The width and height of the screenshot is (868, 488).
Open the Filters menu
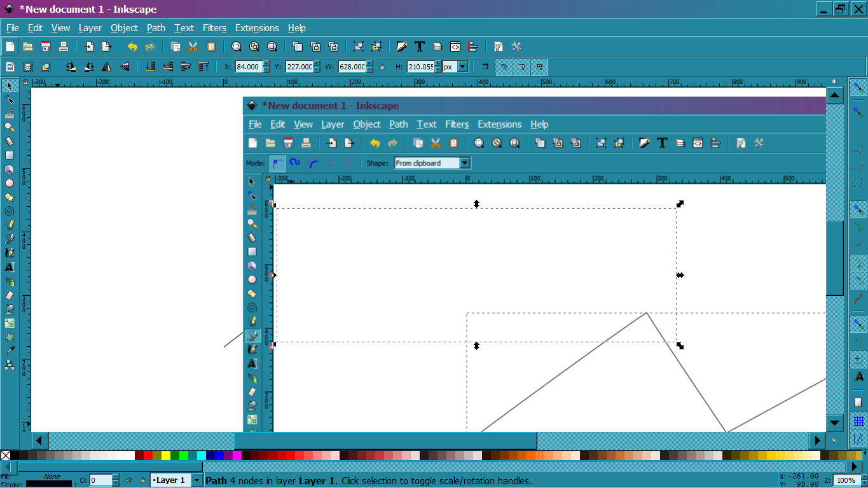pos(214,28)
